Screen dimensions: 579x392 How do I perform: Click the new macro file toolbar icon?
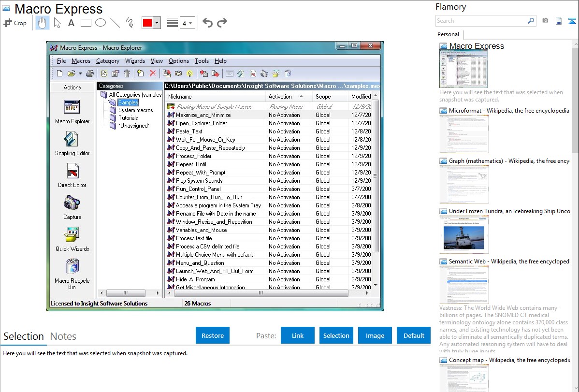pyautogui.click(x=60, y=73)
